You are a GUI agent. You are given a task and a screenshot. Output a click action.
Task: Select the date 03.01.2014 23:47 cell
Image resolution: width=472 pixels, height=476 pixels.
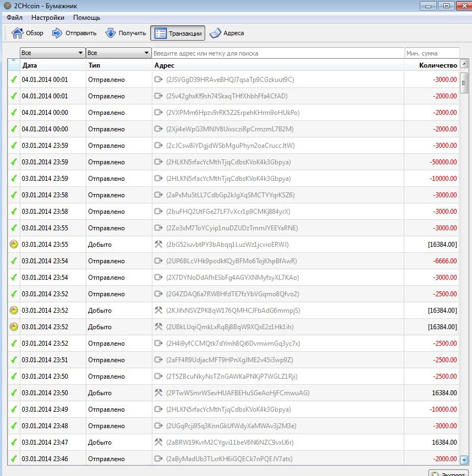53,442
